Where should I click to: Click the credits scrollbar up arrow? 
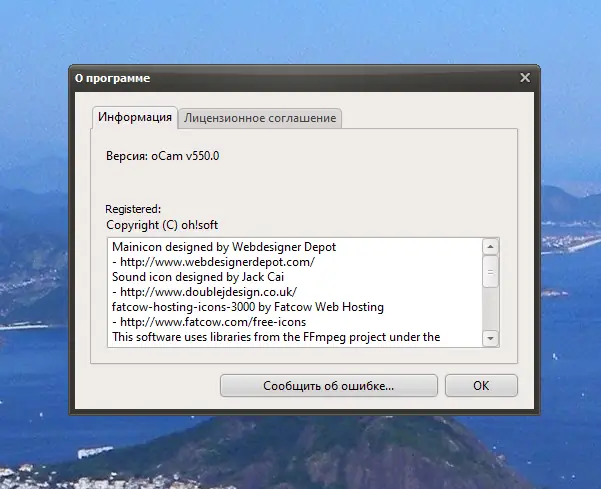[490, 247]
